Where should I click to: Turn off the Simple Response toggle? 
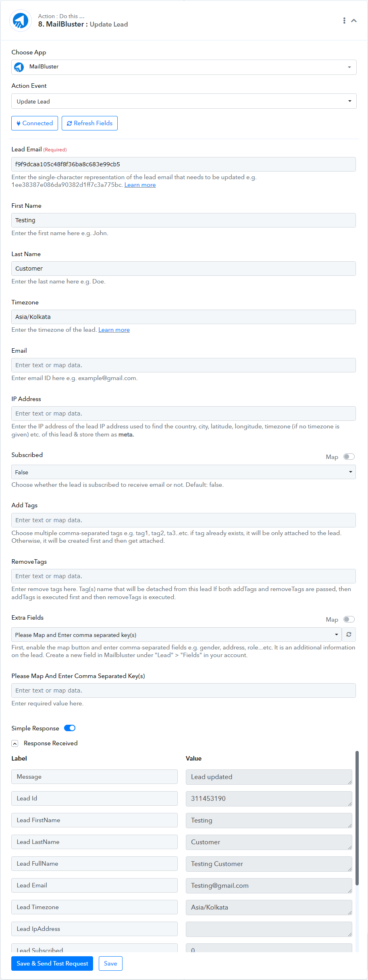(70, 728)
